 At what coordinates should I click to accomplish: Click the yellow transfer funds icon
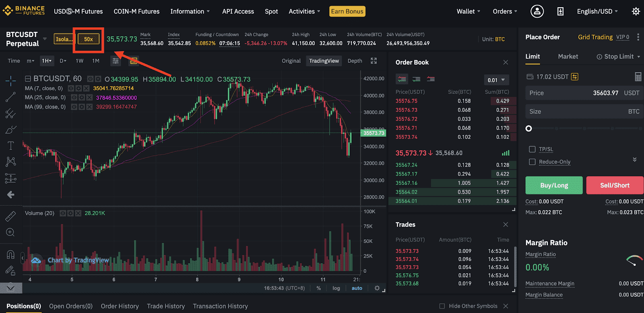pyautogui.click(x=575, y=77)
